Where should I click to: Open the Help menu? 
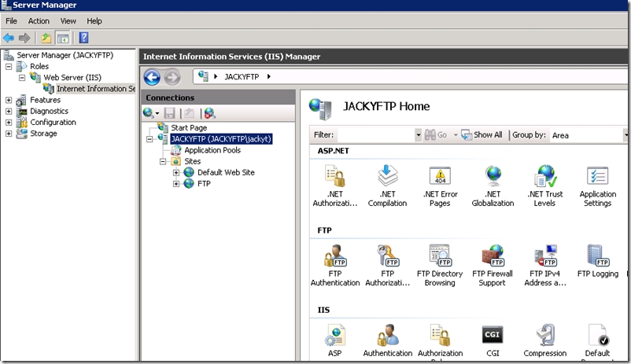click(94, 21)
